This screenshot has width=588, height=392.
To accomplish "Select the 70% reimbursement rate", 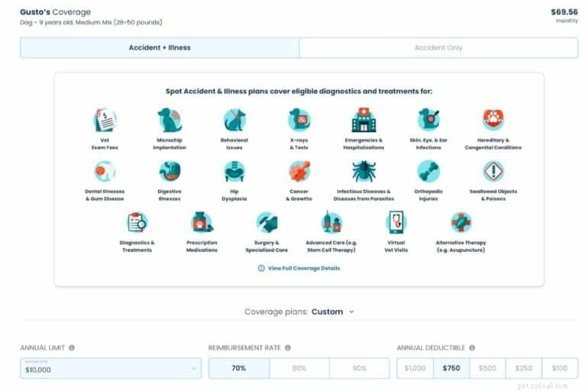I will (x=239, y=368).
